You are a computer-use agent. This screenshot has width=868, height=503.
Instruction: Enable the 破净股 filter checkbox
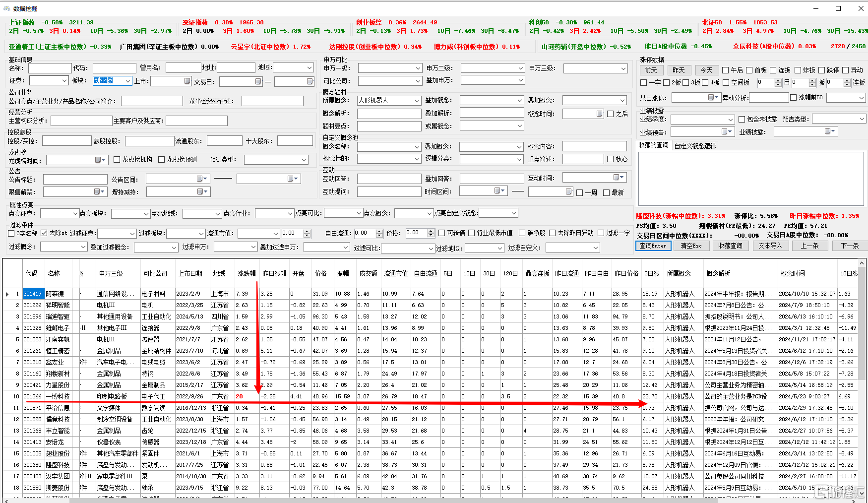[522, 233]
